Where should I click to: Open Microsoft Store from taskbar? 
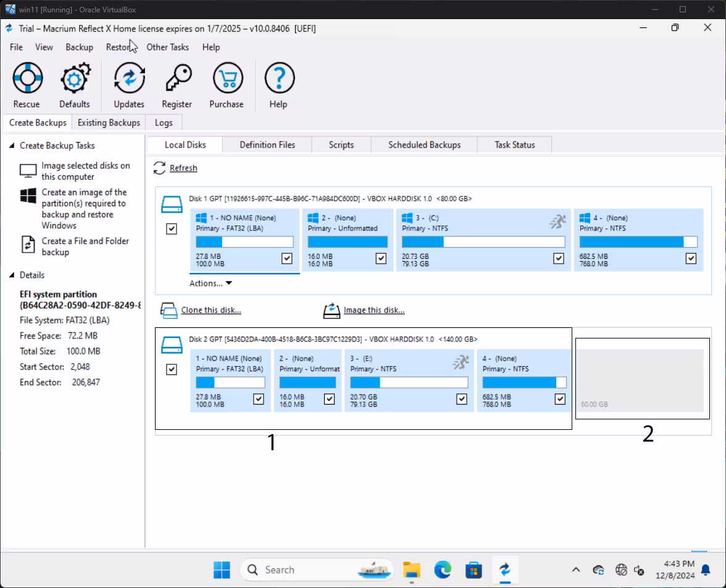[x=474, y=570]
